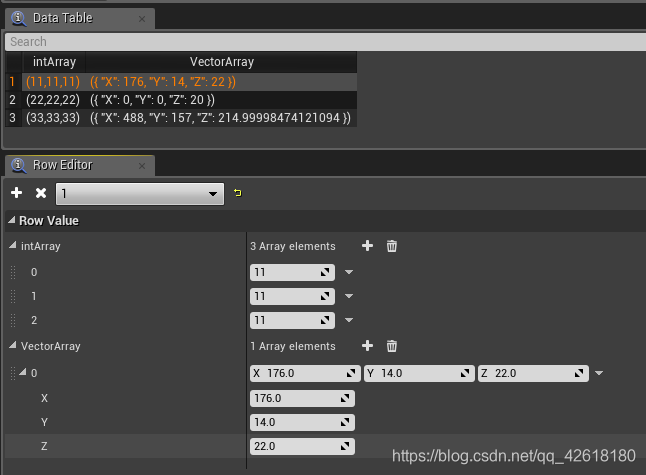Click the intArray column header

point(54,62)
